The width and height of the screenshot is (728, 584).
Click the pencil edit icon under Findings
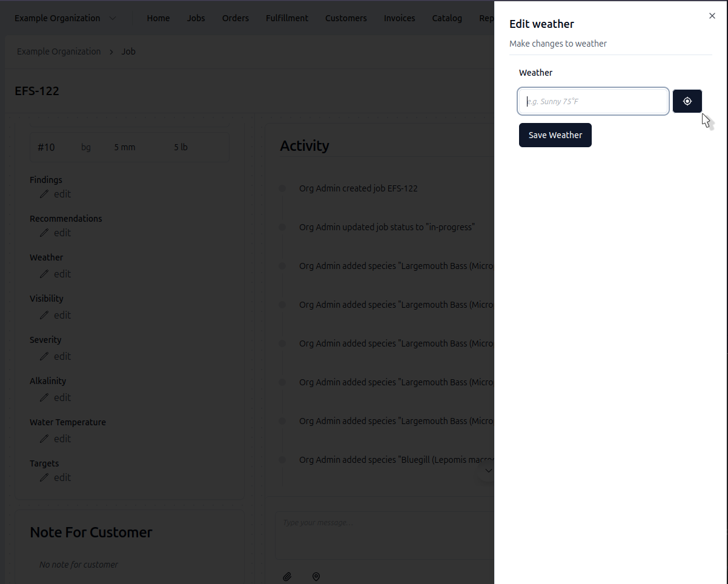(44, 194)
